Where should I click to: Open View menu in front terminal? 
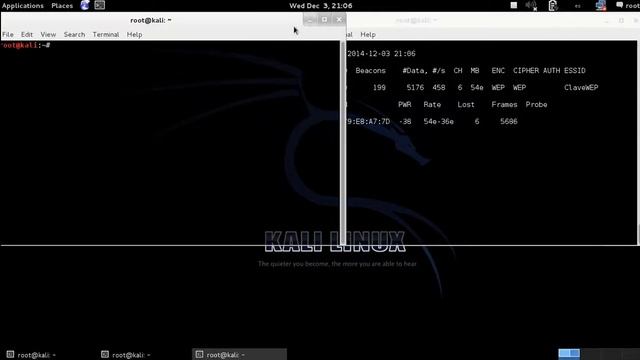[48, 35]
